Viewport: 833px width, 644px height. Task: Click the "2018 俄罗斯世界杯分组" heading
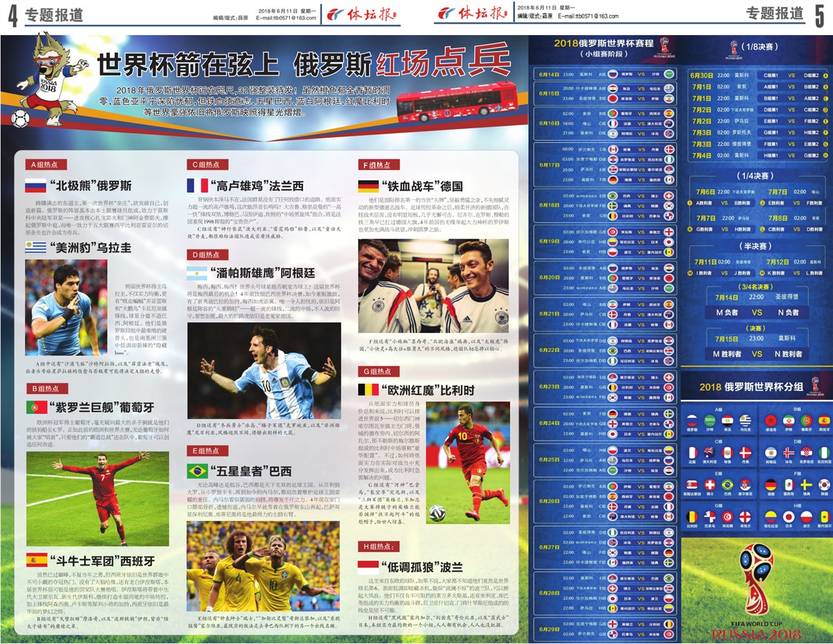pos(752,387)
